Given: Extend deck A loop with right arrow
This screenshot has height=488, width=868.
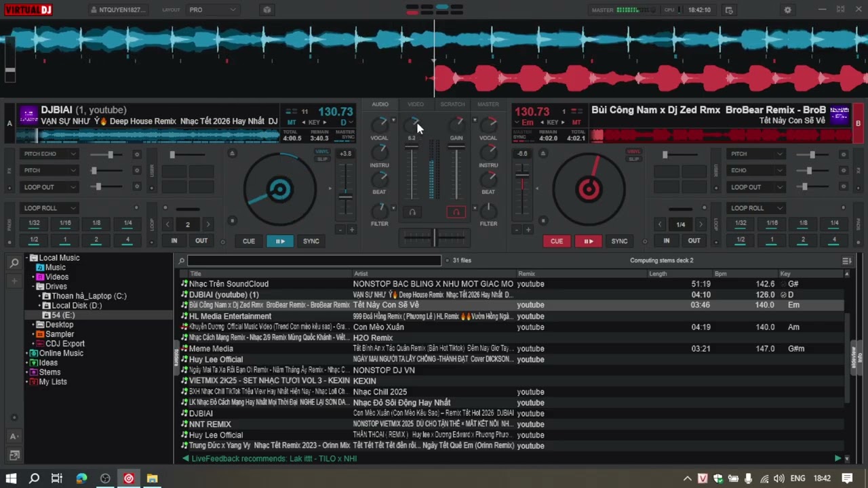Looking at the screenshot, I should pyautogui.click(x=208, y=224).
